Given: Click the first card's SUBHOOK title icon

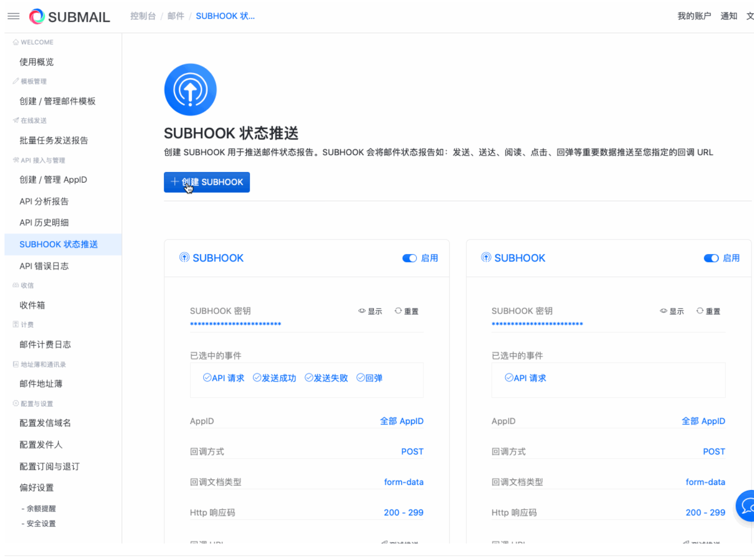Looking at the screenshot, I should [184, 257].
